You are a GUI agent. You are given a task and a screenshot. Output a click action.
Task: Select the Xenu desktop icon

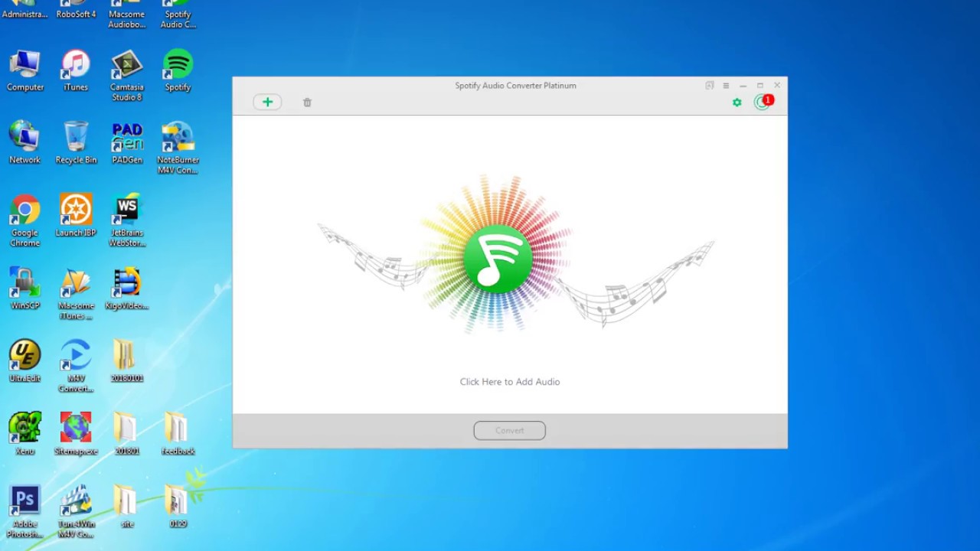[24, 433]
